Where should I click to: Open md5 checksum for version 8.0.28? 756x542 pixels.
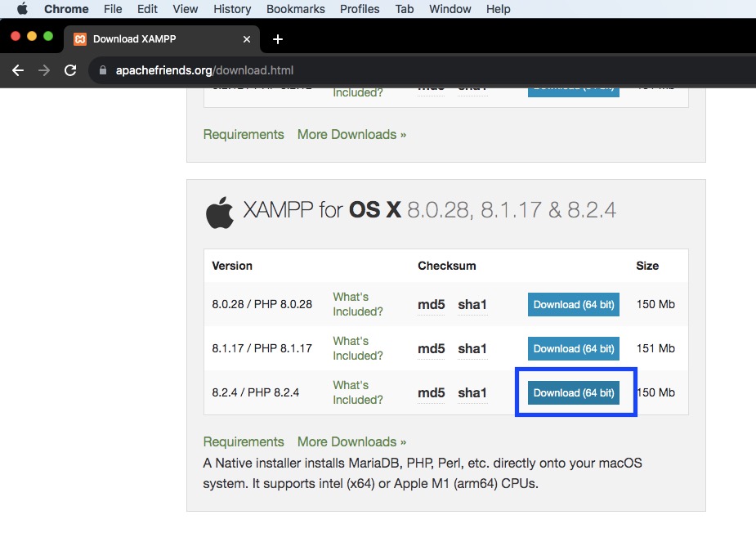[x=431, y=305]
